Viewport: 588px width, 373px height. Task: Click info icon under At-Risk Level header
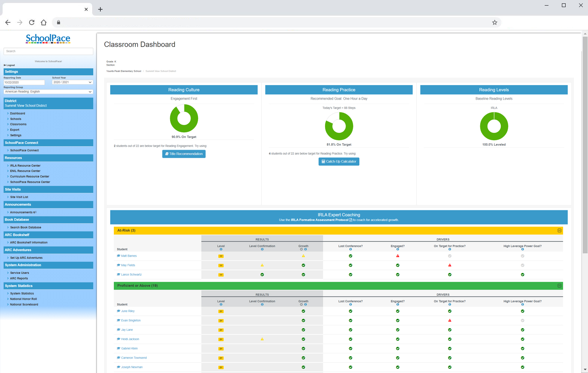click(221, 249)
